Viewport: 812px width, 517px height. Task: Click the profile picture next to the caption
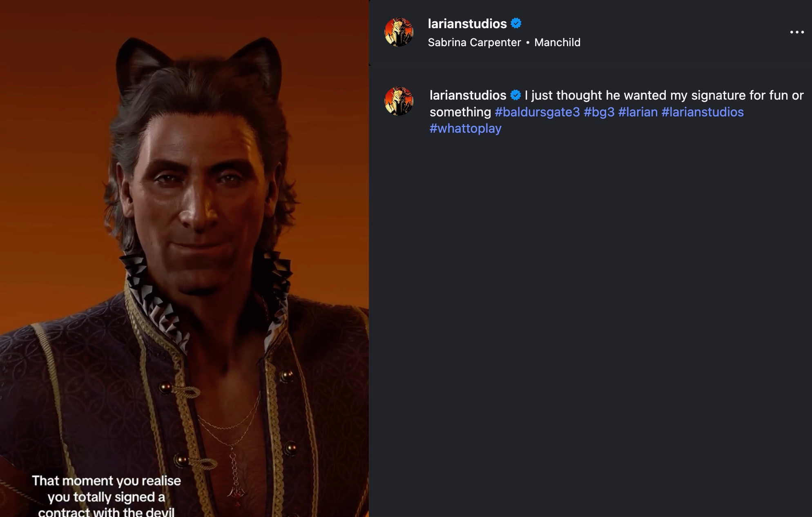[399, 101]
